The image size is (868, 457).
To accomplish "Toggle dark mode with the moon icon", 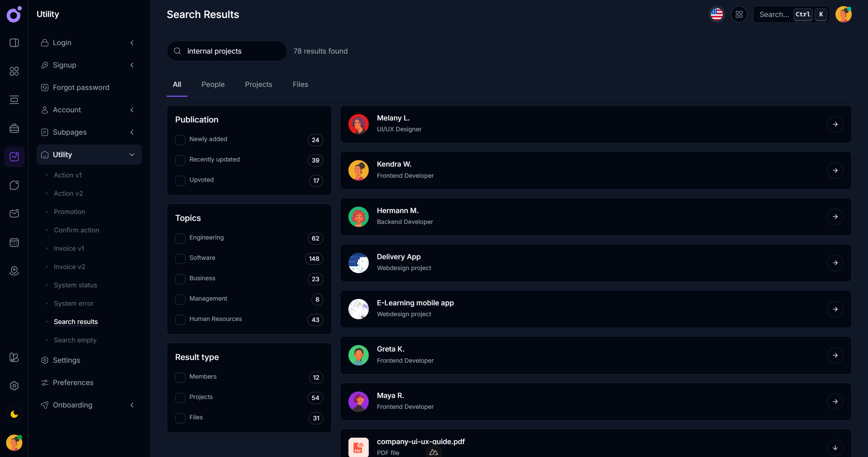I will pos(14,414).
